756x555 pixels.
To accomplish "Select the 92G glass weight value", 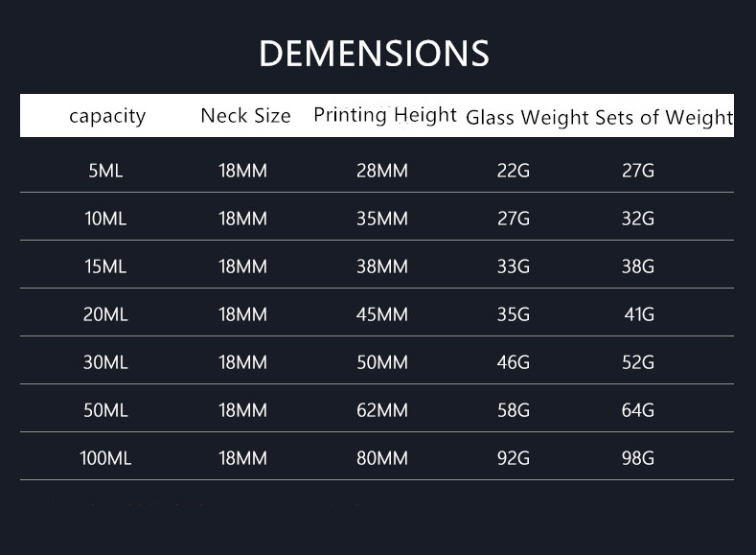I will (514, 458).
